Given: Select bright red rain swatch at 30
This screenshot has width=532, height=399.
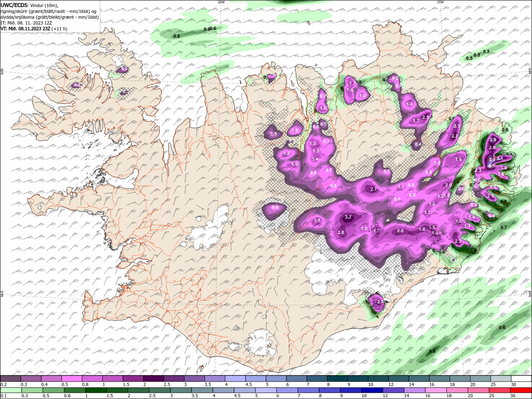Looking at the screenshot, I should click(521, 390).
